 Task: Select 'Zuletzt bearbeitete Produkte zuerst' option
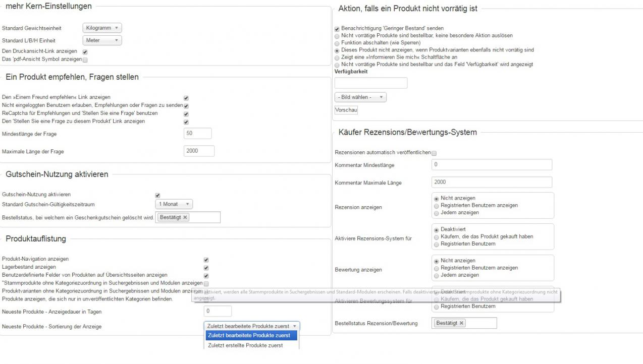point(251,335)
